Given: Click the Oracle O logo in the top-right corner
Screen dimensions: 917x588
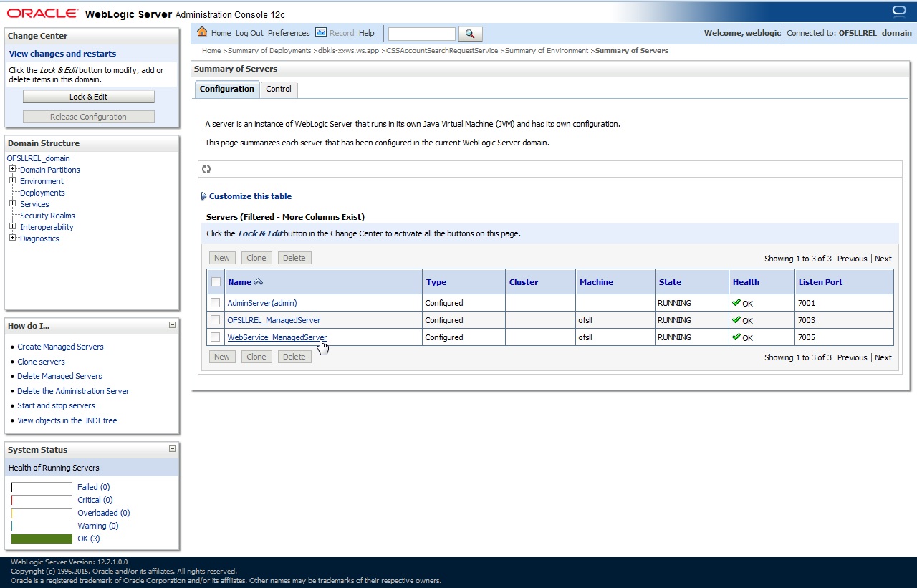Looking at the screenshot, I should click(x=899, y=11).
